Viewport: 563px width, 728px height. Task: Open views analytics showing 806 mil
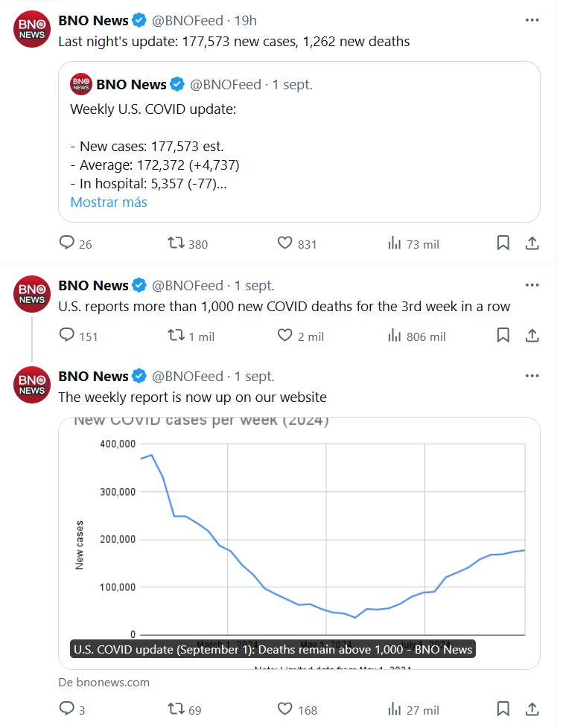416,336
